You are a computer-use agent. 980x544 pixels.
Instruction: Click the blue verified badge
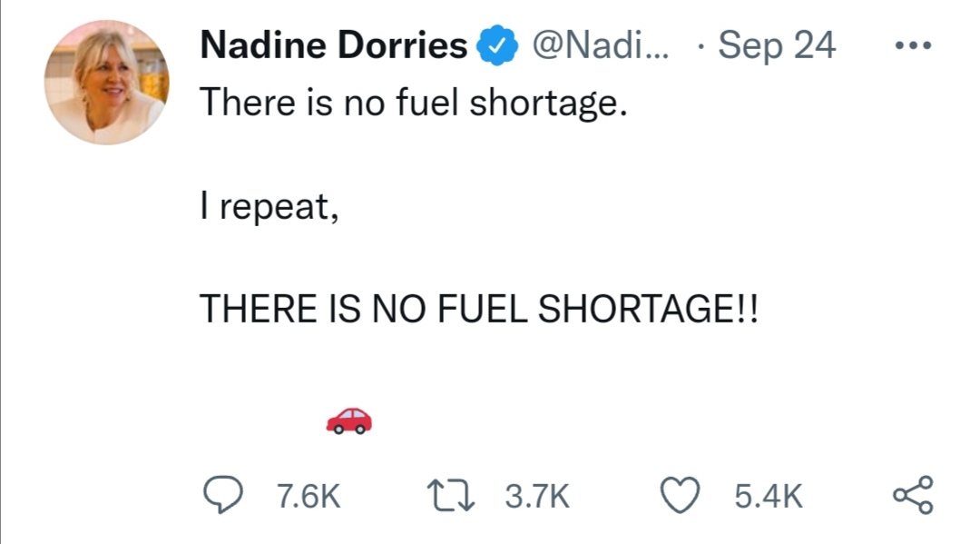click(497, 45)
